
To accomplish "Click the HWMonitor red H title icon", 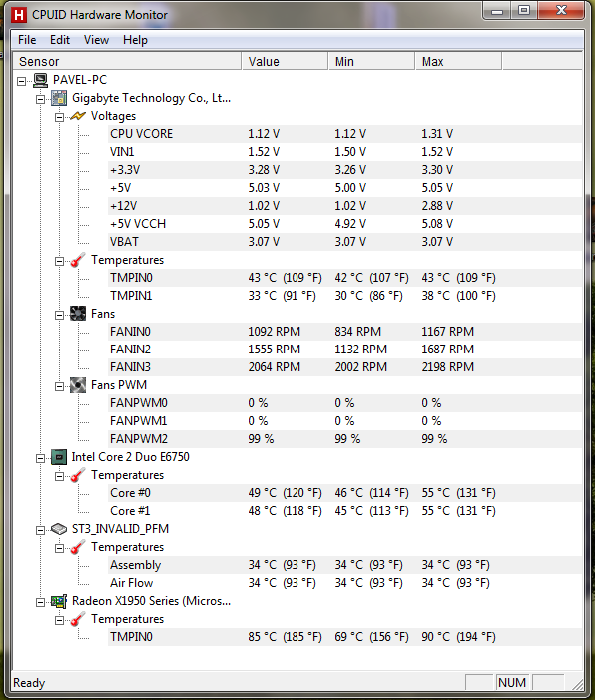I will click(x=19, y=15).
